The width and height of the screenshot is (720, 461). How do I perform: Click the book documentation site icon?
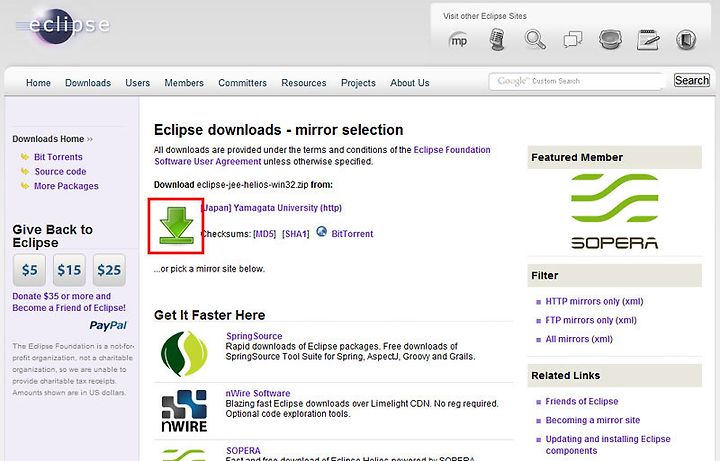tap(686, 39)
